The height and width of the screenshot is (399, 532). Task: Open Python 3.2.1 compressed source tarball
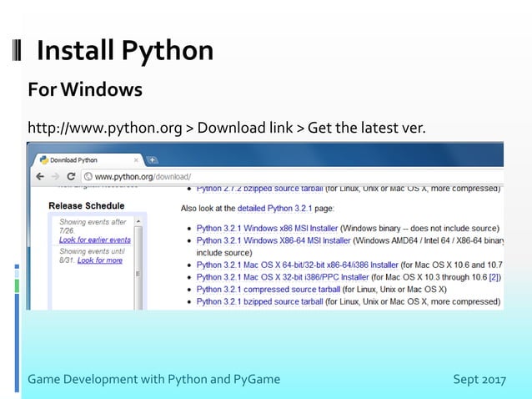[269, 290]
